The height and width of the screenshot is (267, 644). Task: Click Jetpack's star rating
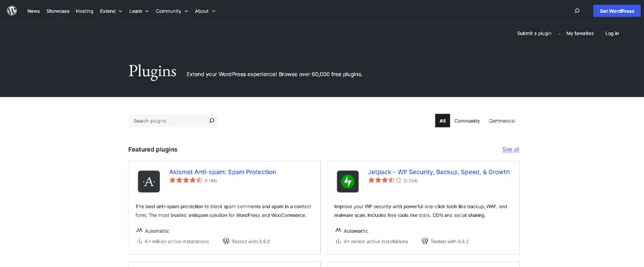click(385, 180)
